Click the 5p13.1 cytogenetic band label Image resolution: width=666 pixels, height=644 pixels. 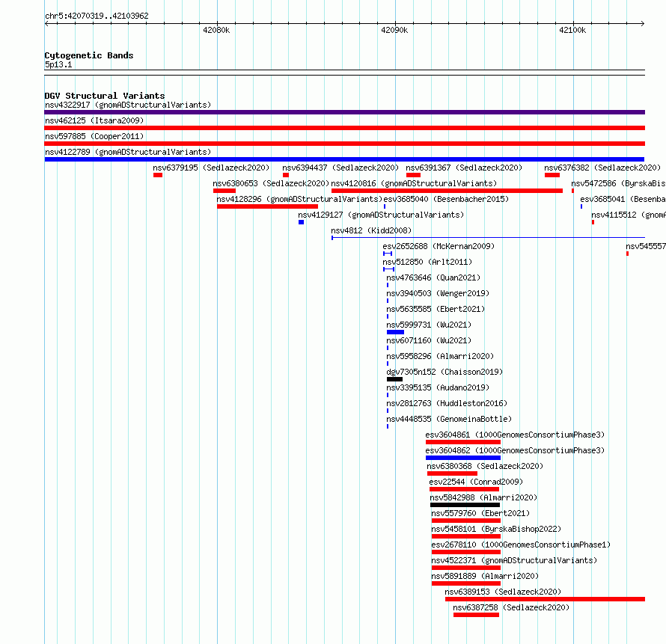pyautogui.click(x=58, y=64)
